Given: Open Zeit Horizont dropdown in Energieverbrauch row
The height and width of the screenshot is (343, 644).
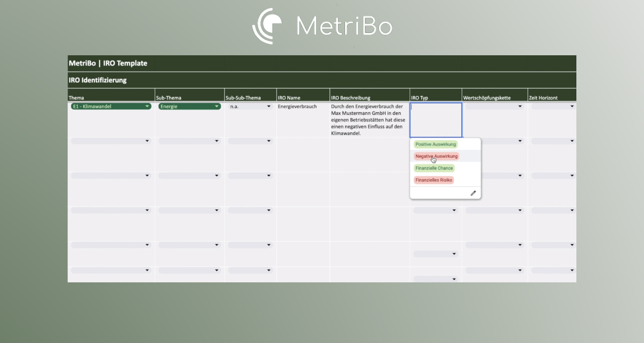Looking at the screenshot, I should pyautogui.click(x=553, y=106).
